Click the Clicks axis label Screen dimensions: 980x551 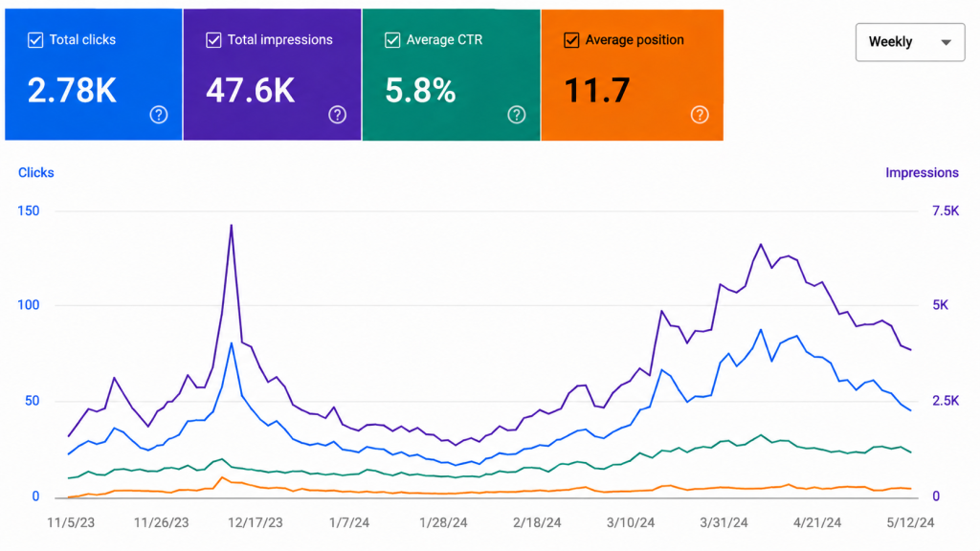(35, 173)
